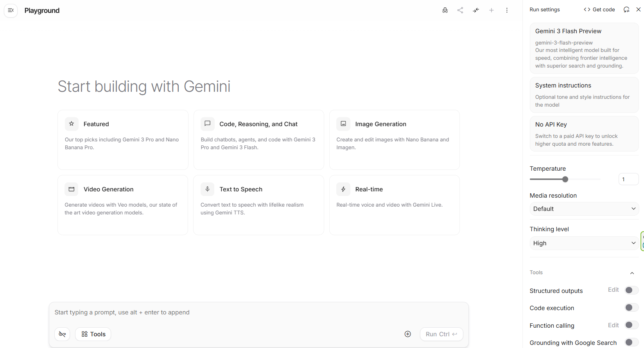Click the incognito temporary chat icon in header
This screenshot has width=644, height=348.
pyautogui.click(x=445, y=11)
